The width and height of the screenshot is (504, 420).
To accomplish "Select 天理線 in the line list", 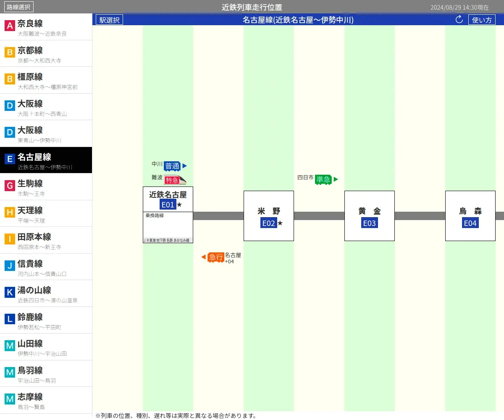I will tap(46, 213).
